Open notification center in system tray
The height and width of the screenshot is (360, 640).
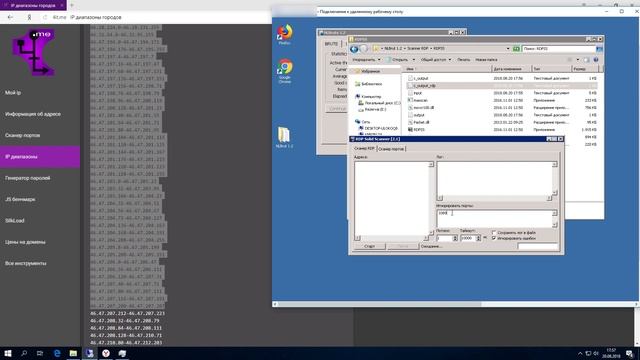tap(629, 353)
